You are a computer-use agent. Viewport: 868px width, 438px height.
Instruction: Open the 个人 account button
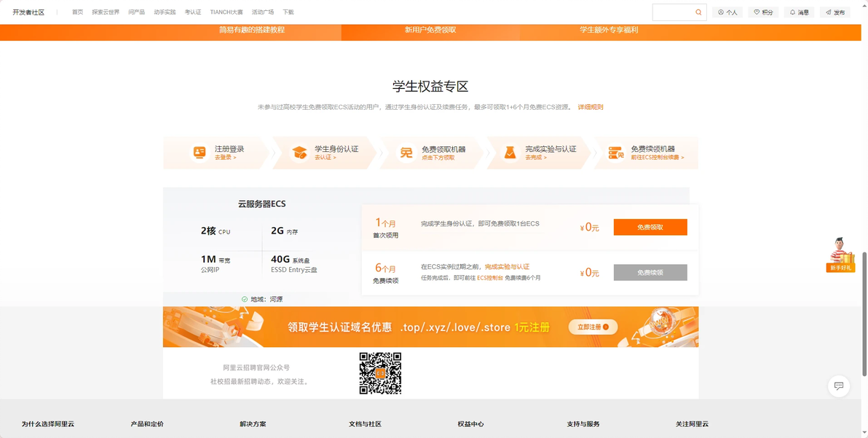coord(727,12)
